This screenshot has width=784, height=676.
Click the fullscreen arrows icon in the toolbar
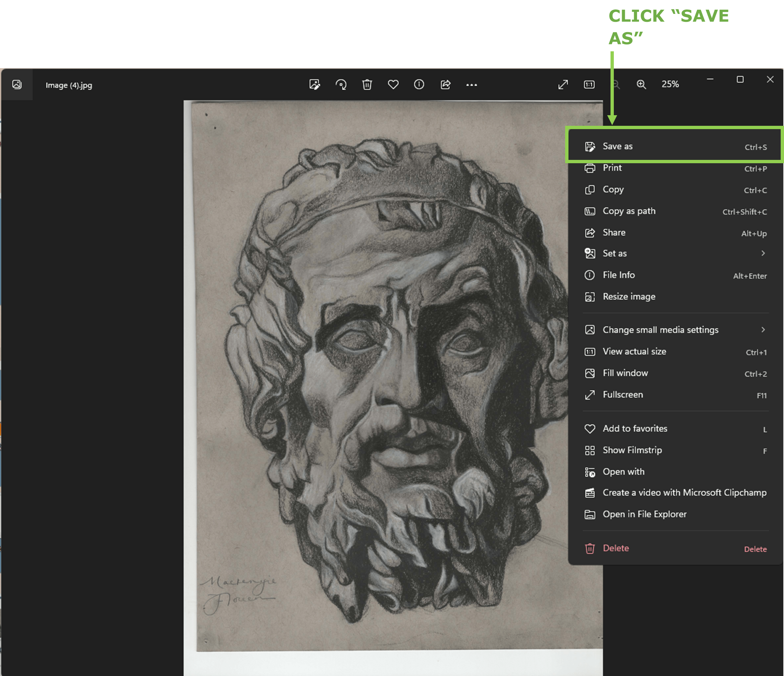[563, 84]
